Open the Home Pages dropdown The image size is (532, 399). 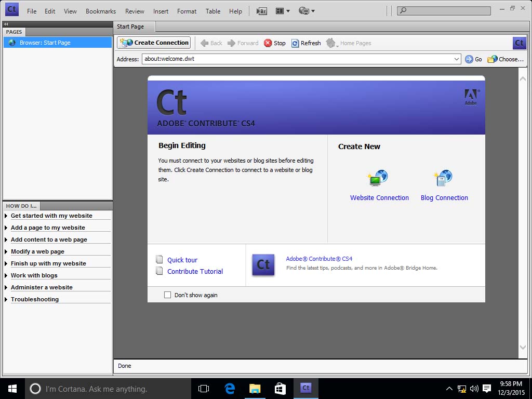click(349, 43)
